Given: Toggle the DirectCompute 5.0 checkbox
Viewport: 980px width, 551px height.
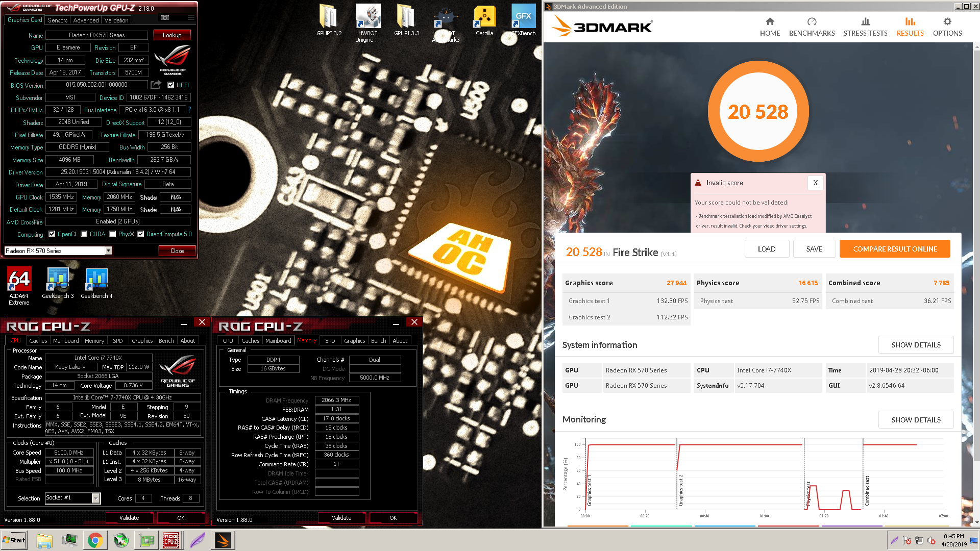Looking at the screenshot, I should 140,234.
